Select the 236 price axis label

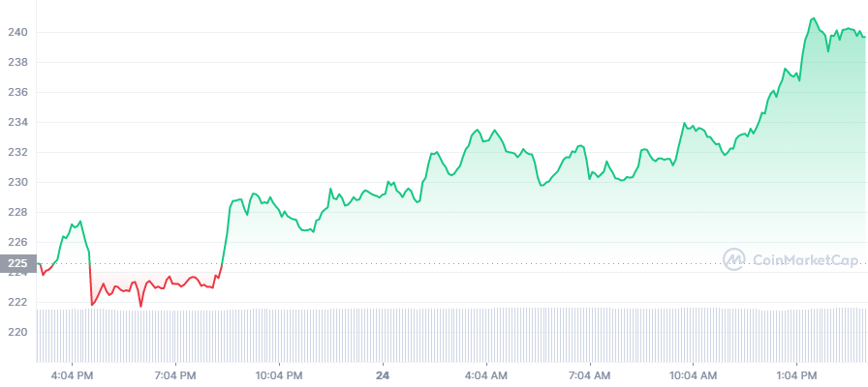click(17, 92)
